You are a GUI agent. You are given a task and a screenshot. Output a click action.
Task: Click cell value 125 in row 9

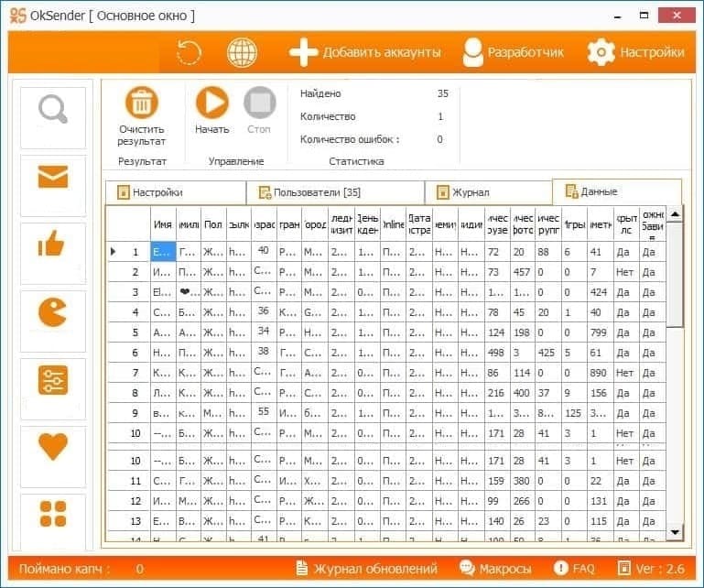(x=573, y=413)
